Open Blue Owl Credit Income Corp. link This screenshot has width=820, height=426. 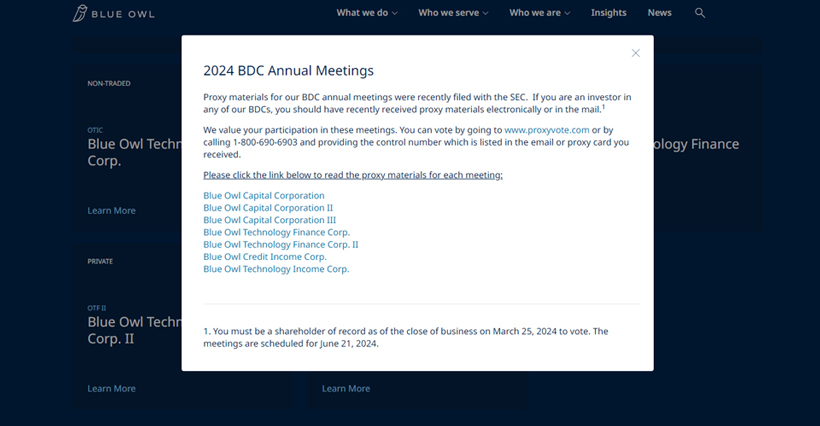pyautogui.click(x=265, y=257)
